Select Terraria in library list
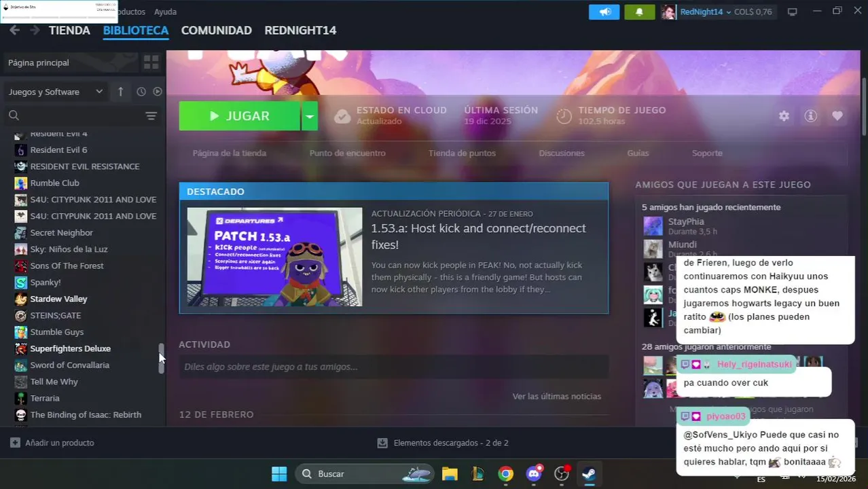 tap(45, 398)
